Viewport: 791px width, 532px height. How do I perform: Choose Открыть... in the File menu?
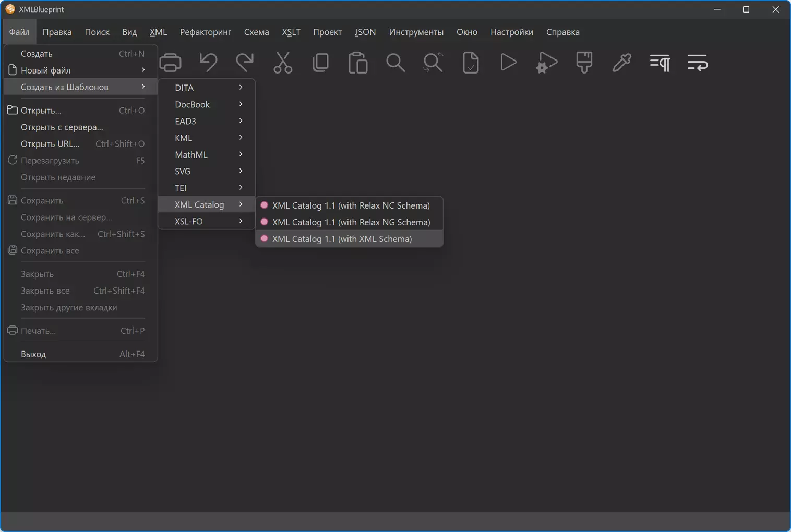(x=81, y=111)
